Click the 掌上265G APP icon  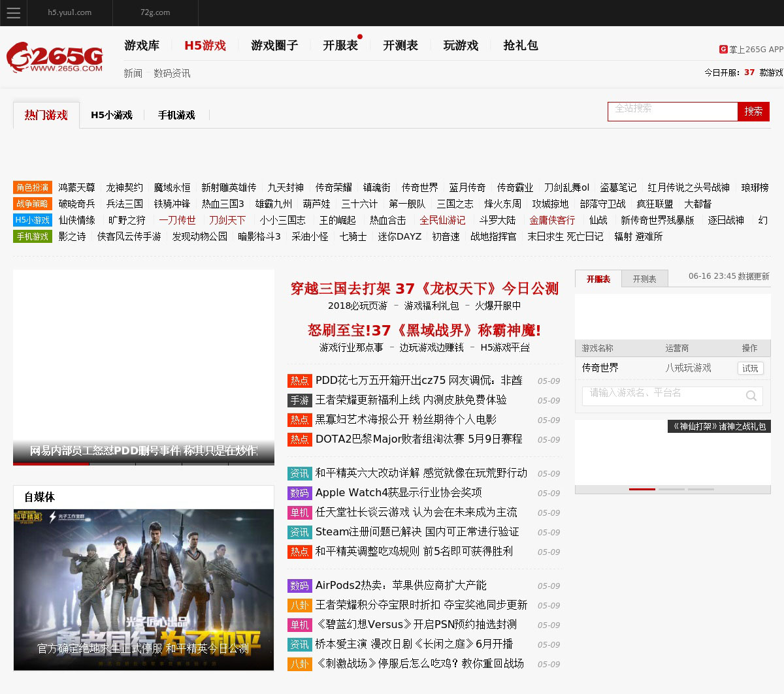pos(723,49)
